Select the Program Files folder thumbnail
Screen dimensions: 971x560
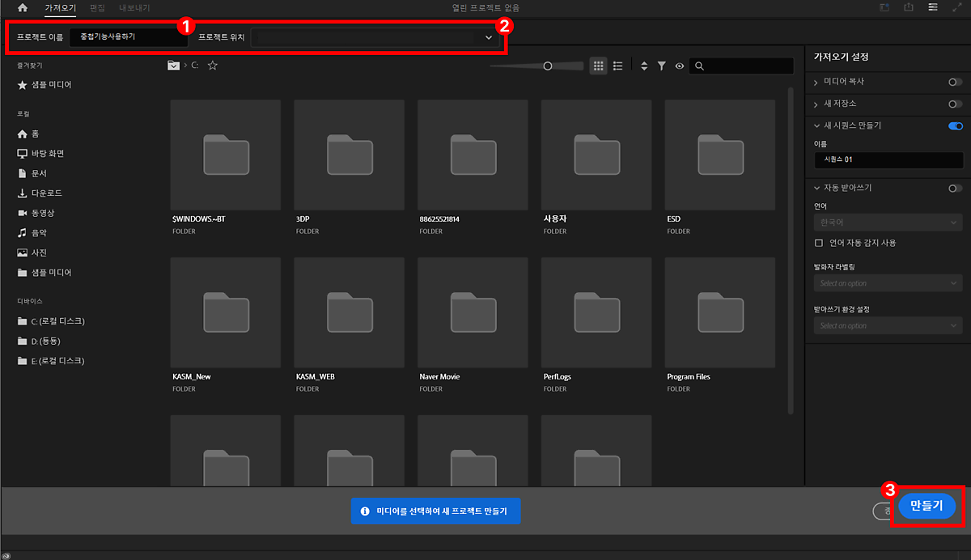coord(719,312)
